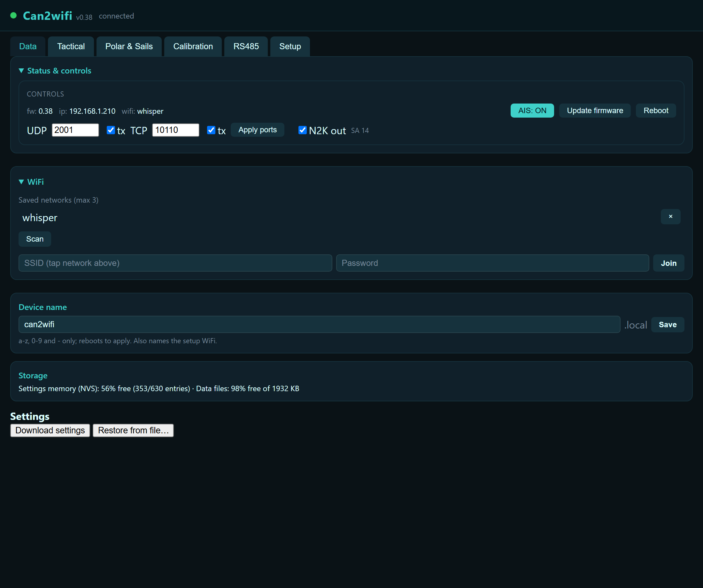Click the Saved networks (max 3) label

coord(58,200)
